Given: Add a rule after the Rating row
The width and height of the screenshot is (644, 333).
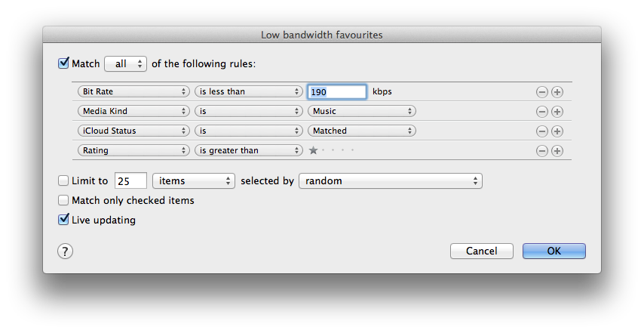Looking at the screenshot, I should point(557,151).
